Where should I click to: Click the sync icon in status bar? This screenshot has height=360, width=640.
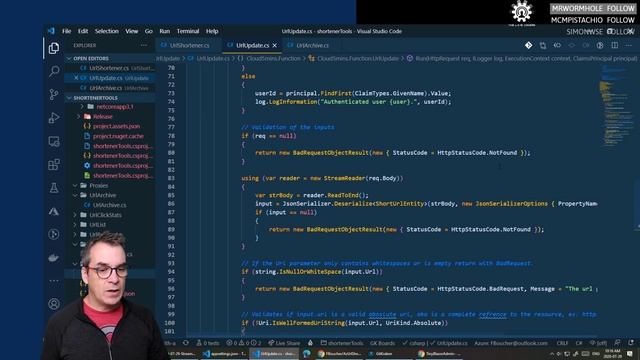[x=186, y=343]
